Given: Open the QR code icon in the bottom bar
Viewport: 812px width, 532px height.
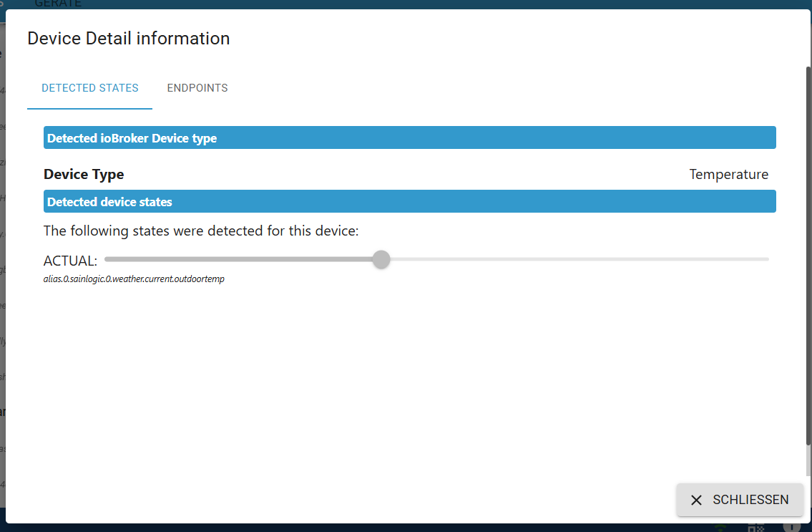Looking at the screenshot, I should point(756,528).
